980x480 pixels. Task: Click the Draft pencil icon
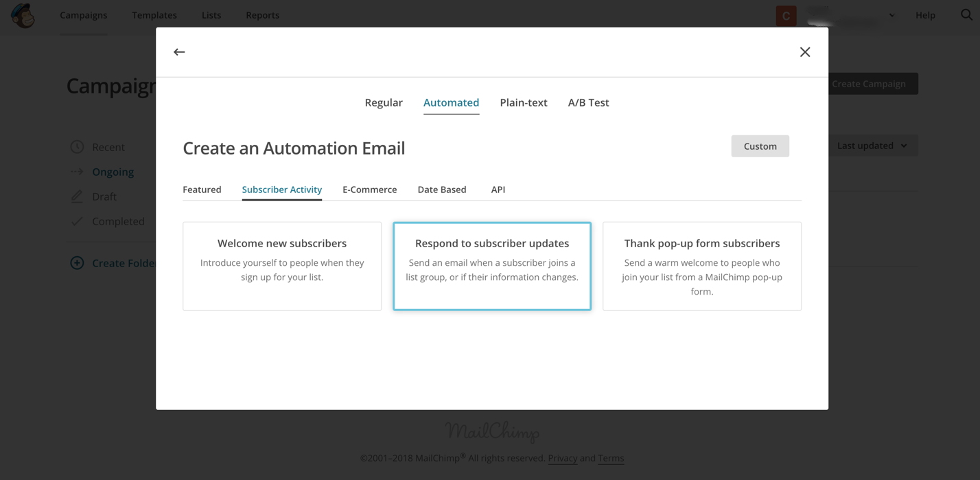coord(77,196)
